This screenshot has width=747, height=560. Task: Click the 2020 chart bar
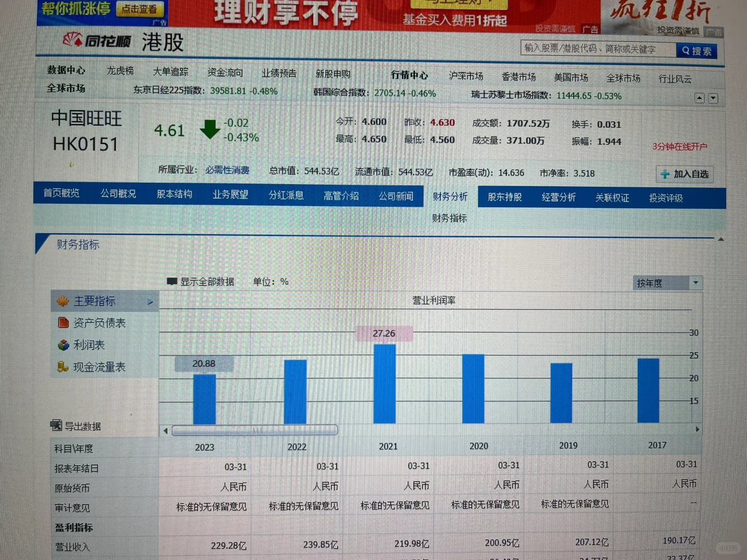tap(473, 388)
